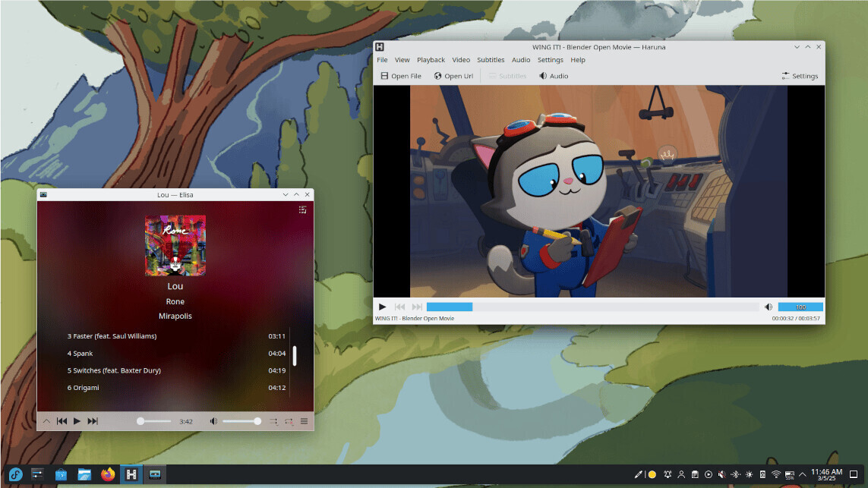This screenshot has height=488, width=868.
Task: Mute audio using Haruna's volume icon
Action: [x=769, y=307]
